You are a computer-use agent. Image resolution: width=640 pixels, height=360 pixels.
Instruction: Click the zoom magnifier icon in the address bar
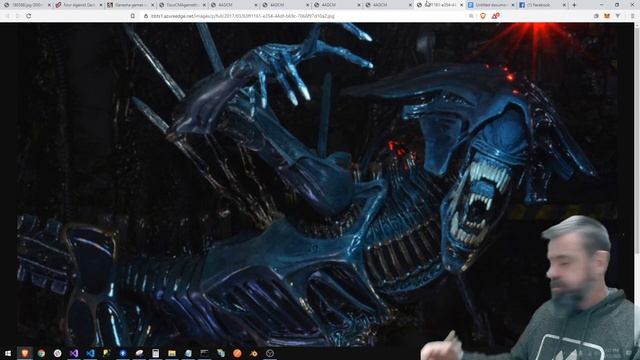coord(471,16)
